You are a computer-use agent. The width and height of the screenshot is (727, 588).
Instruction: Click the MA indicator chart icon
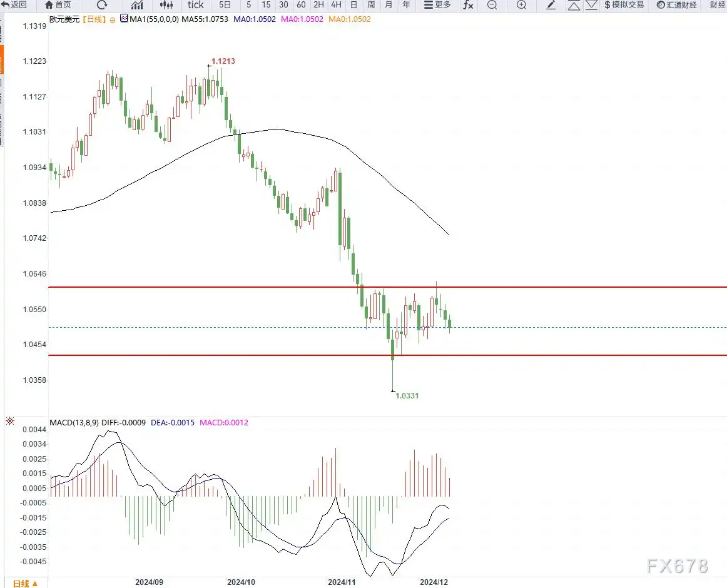pyautogui.click(x=124, y=19)
